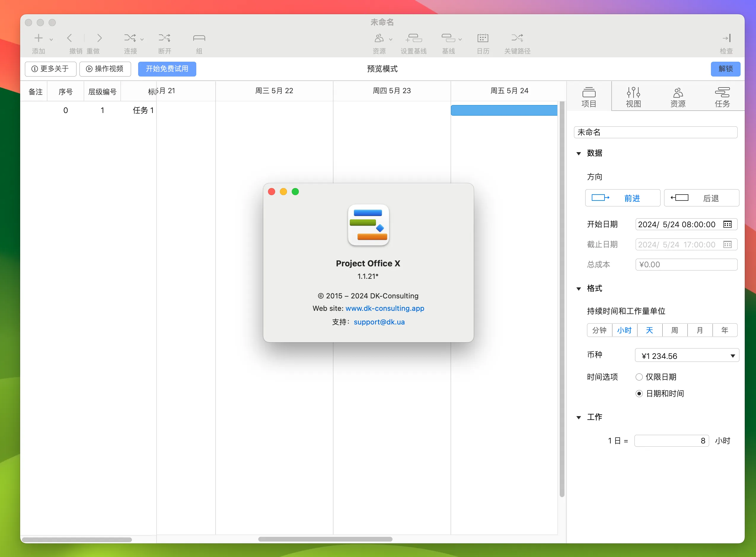Click the 解锁 unlock button
Viewport: 756px width, 557px height.
(x=725, y=69)
